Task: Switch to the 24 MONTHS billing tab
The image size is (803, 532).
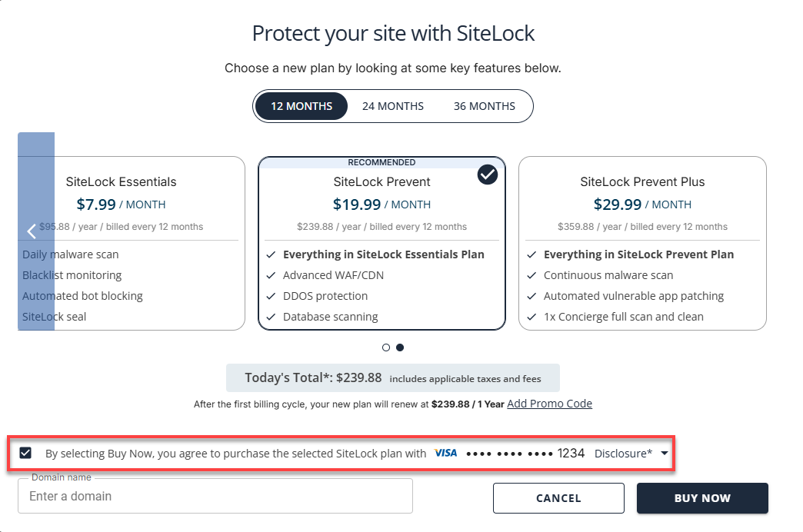Action: [392, 106]
